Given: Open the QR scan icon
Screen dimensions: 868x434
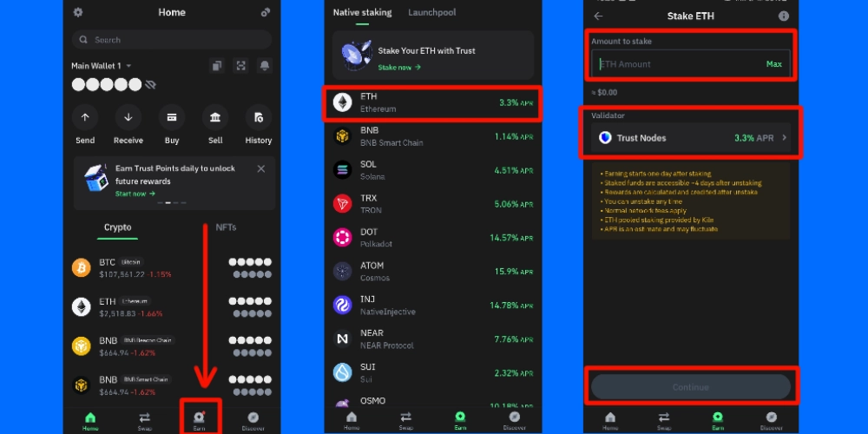Looking at the screenshot, I should [x=240, y=66].
